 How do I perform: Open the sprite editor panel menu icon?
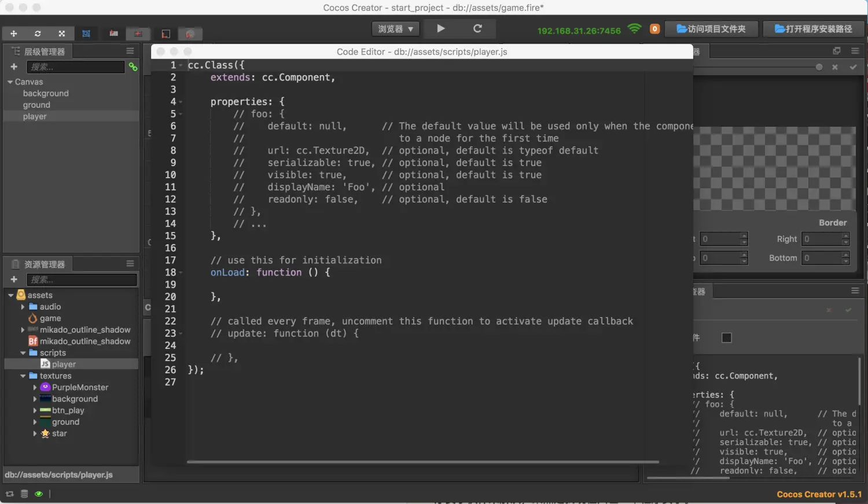(855, 51)
